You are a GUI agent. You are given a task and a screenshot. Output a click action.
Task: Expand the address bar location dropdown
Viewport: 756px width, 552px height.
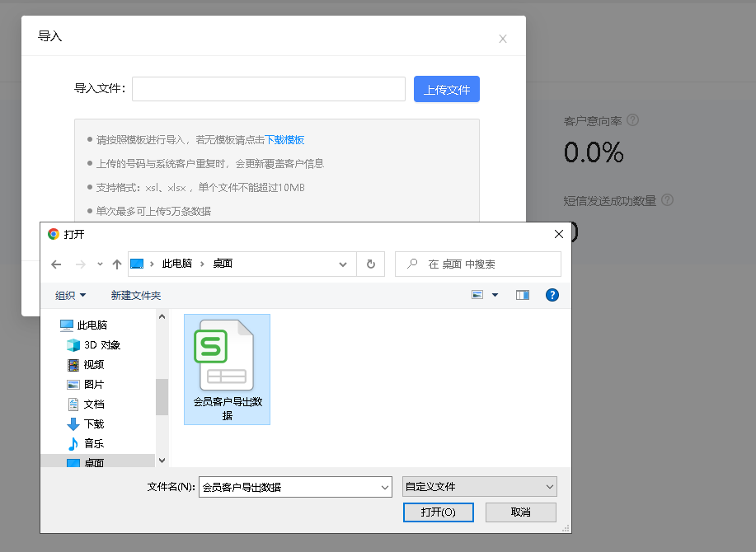[x=343, y=264]
